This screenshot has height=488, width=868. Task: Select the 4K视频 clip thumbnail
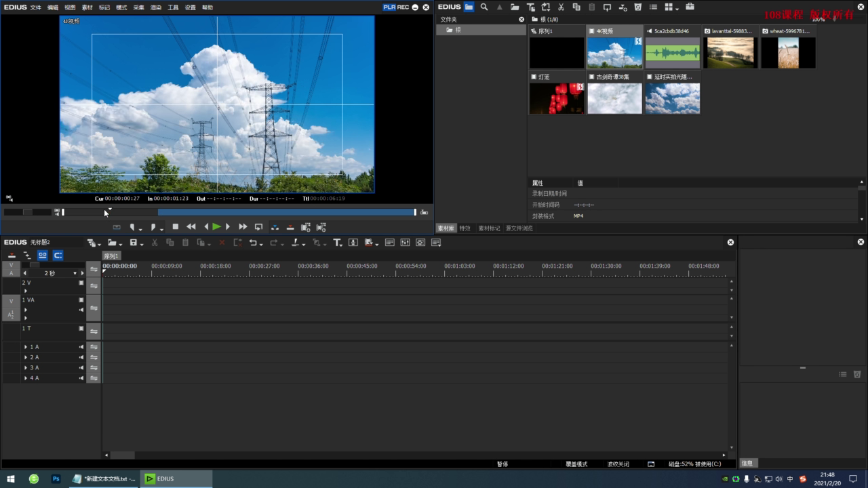click(614, 52)
